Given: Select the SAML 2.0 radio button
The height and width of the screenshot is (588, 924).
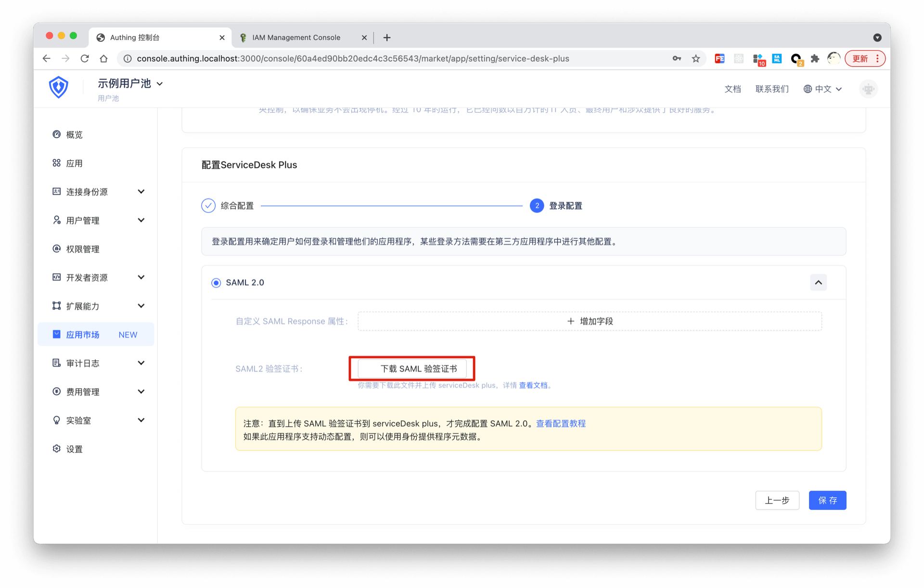Looking at the screenshot, I should pos(216,283).
